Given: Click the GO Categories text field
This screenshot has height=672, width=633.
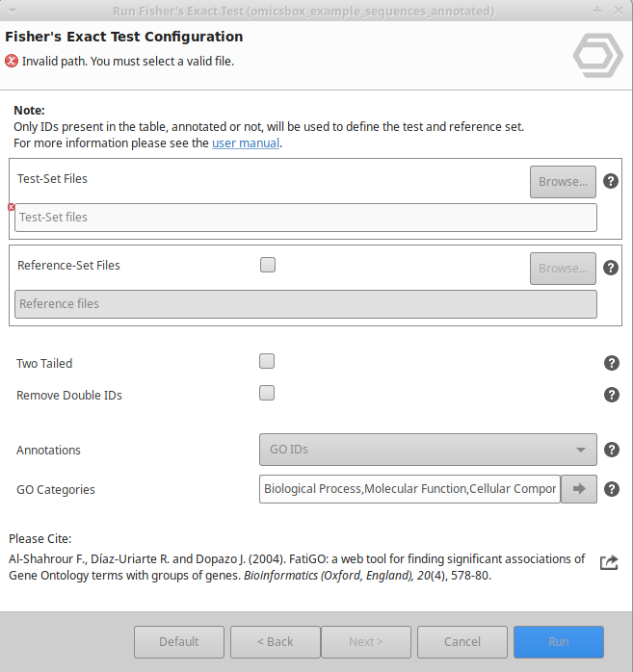Looking at the screenshot, I should point(409,489).
